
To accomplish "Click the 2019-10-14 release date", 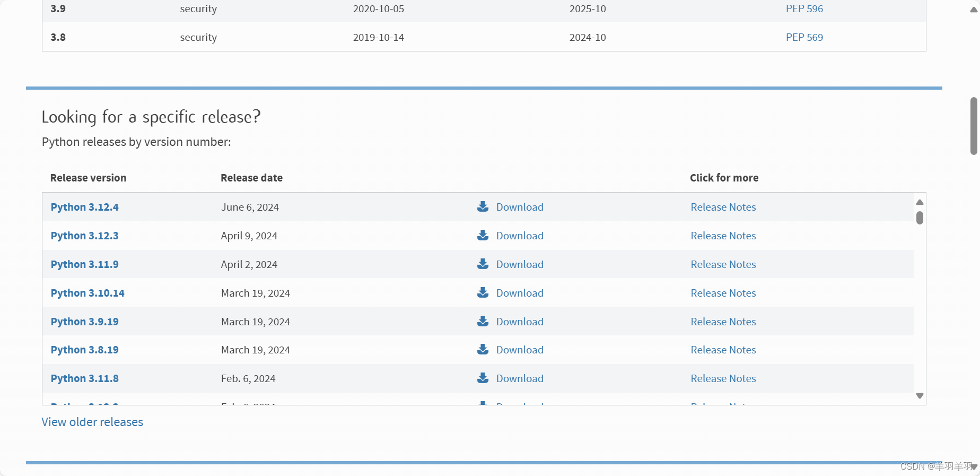I will (379, 37).
